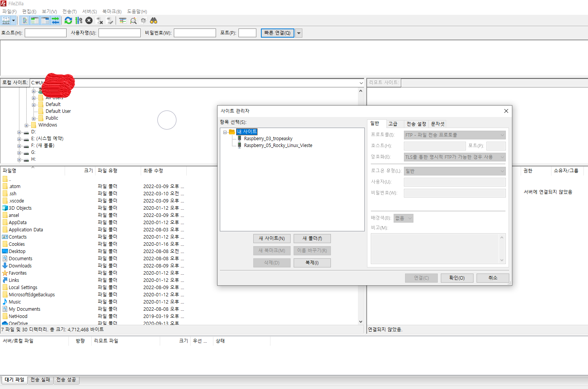This screenshot has width=588, height=389.
Task: Click the 새 폴더(F) button
Action: click(312, 239)
